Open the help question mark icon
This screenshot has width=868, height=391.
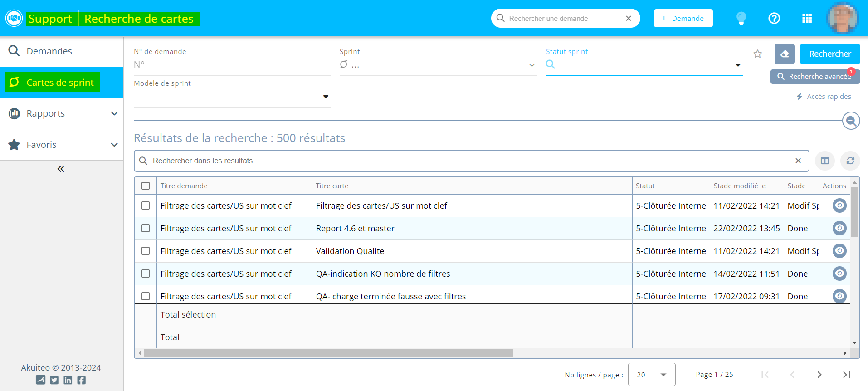774,18
